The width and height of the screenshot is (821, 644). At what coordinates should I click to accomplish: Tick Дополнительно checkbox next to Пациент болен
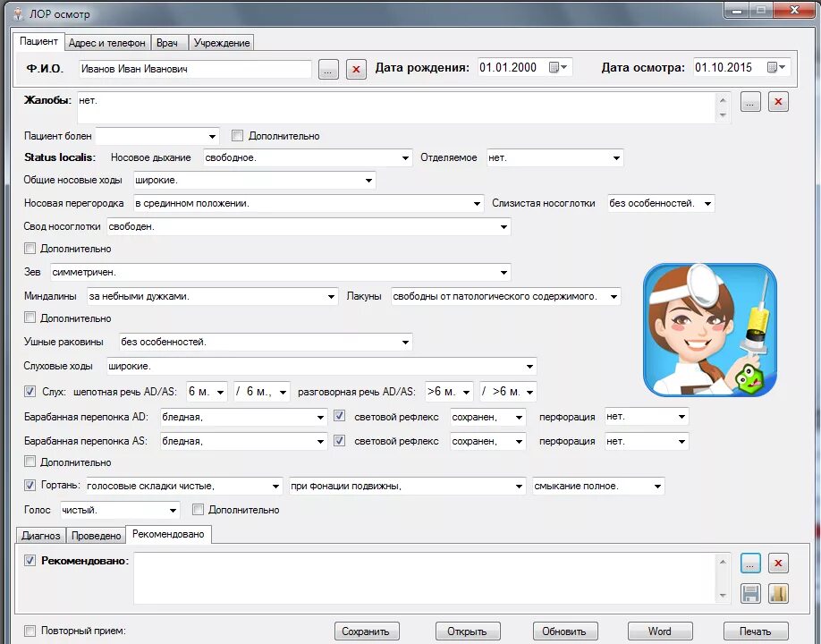[237, 136]
